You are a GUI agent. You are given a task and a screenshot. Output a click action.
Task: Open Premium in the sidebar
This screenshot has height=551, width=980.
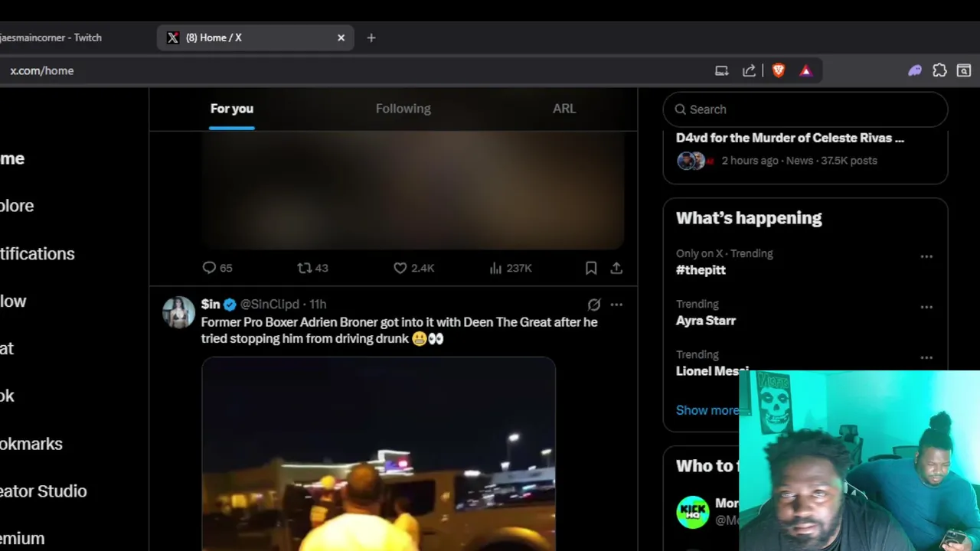[x=22, y=539]
